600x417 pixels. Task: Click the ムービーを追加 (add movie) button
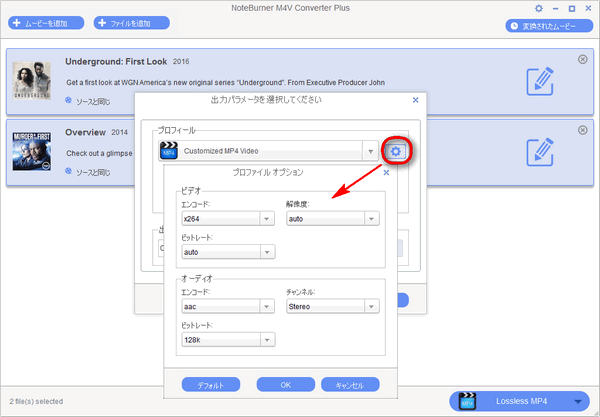coord(46,23)
